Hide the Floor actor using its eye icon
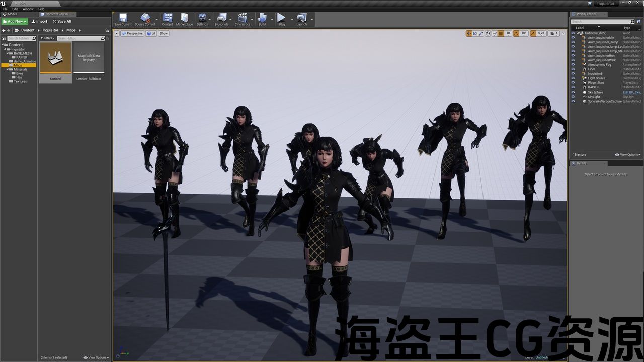The image size is (644, 362). [x=573, y=69]
